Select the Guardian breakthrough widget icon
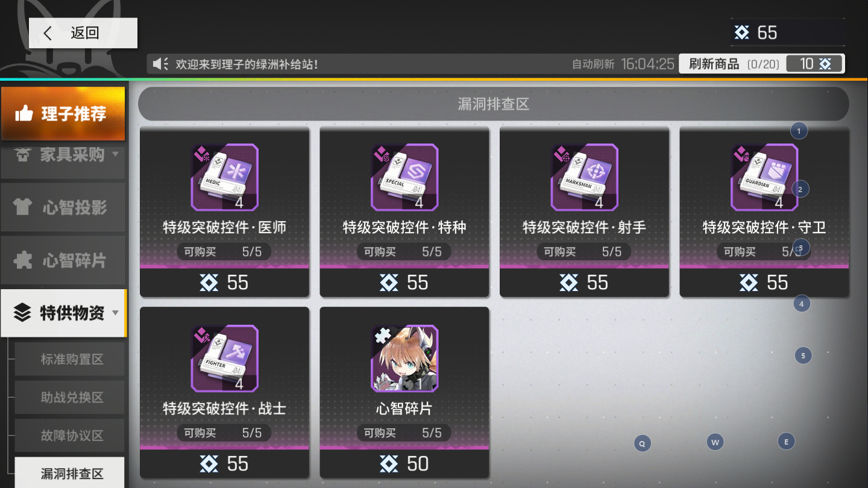 click(764, 177)
